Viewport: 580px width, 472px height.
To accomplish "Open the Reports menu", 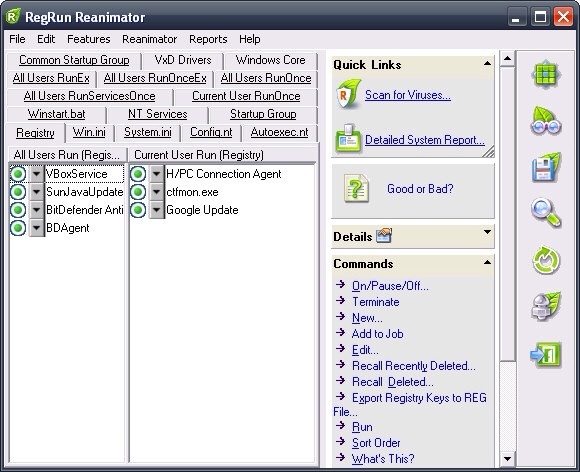I will [208, 39].
